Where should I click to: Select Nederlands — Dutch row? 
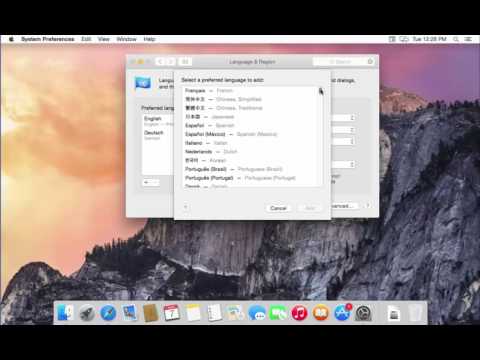click(x=251, y=152)
